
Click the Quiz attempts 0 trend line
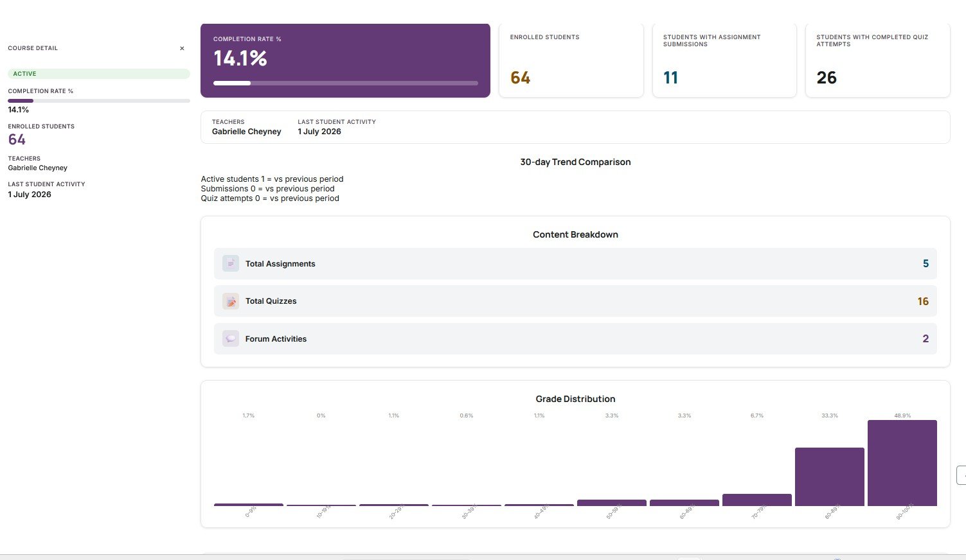click(270, 198)
